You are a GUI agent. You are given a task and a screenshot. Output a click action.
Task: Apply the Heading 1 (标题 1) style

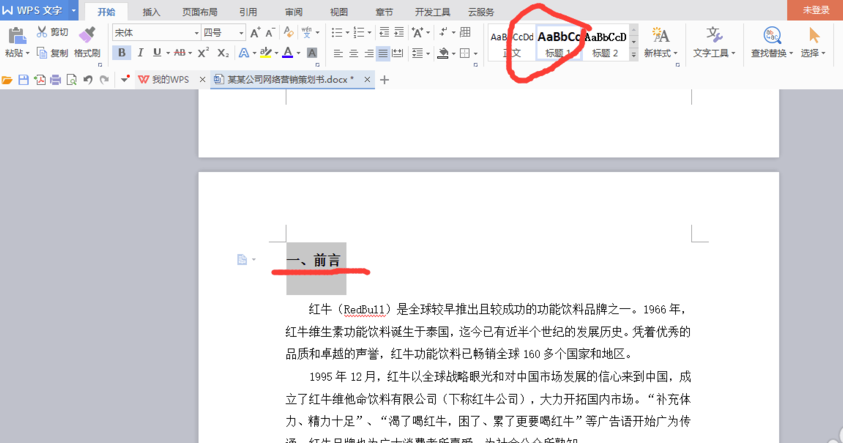pos(559,42)
